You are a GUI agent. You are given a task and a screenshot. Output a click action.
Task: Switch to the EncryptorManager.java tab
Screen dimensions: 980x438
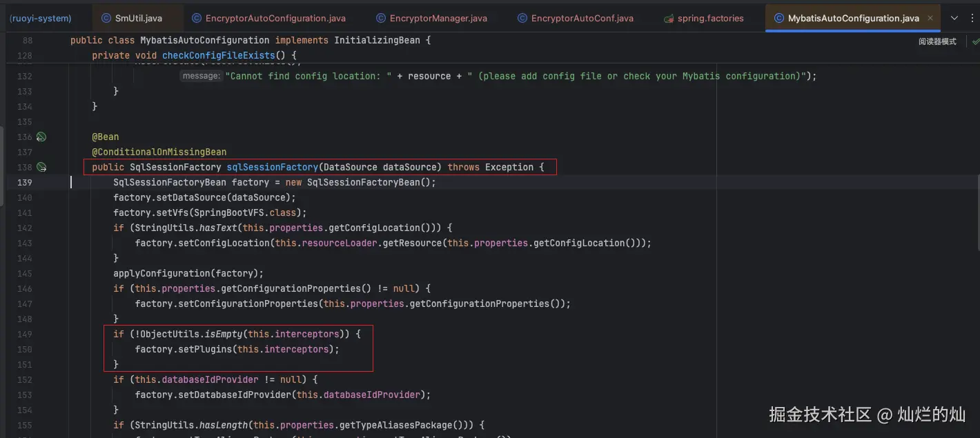[x=431, y=18]
